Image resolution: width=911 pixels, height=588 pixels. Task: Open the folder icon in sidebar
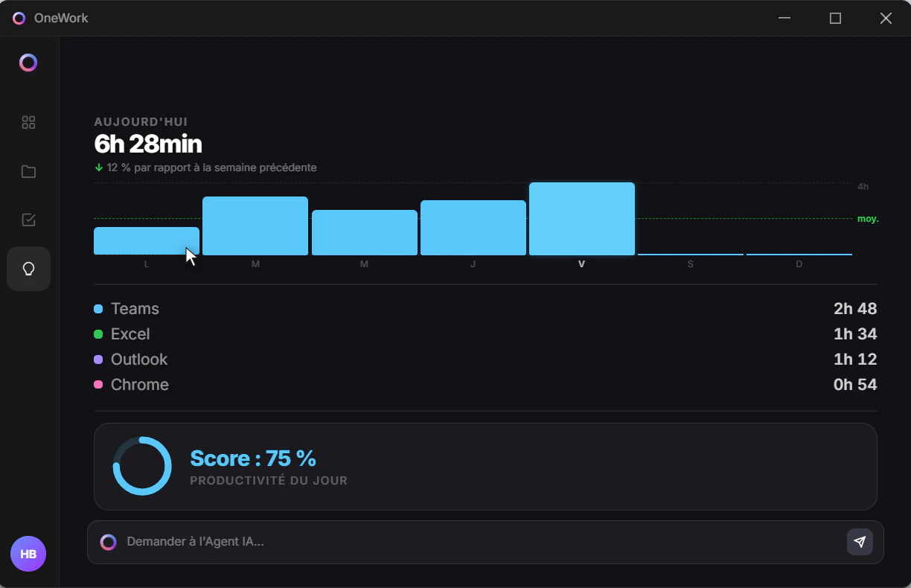28,171
